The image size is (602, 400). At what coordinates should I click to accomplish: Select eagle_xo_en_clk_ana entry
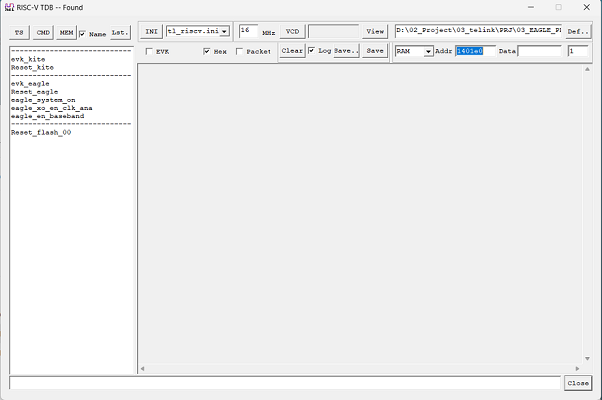coord(51,108)
